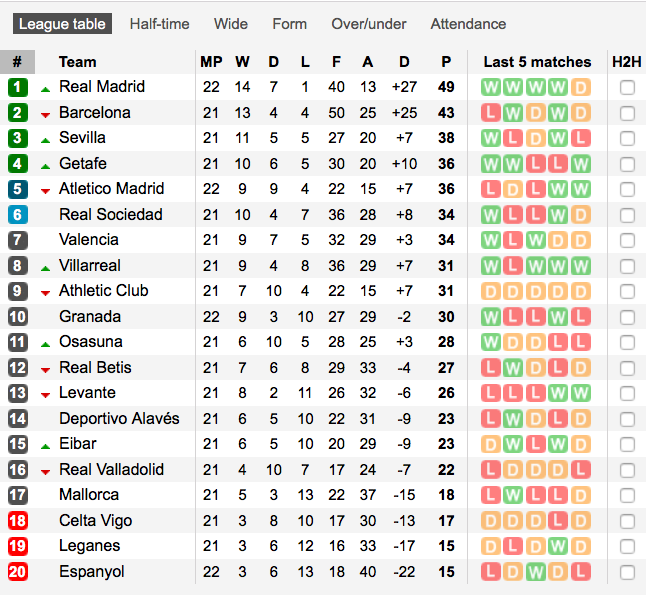Open the Getafe team link
Image resolution: width=650 pixels, height=595 pixels.
pyautogui.click(x=83, y=164)
